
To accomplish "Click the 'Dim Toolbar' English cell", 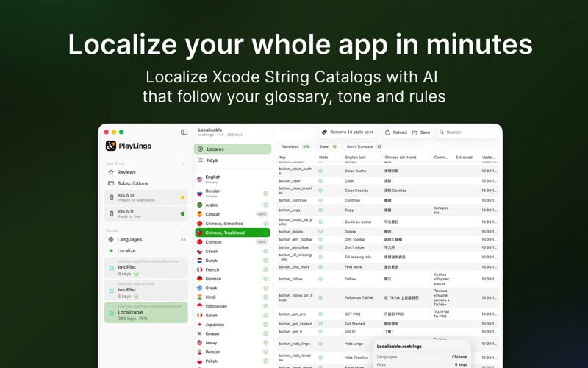I will click(355, 240).
